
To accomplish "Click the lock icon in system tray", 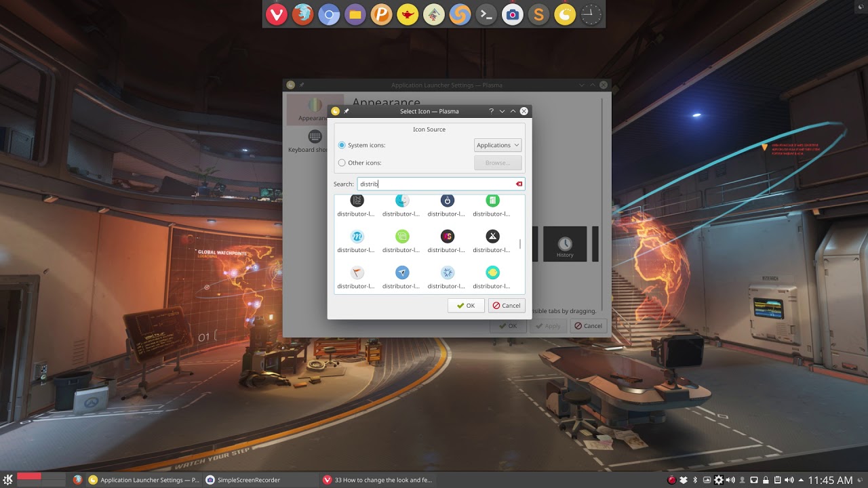I will pos(766,480).
